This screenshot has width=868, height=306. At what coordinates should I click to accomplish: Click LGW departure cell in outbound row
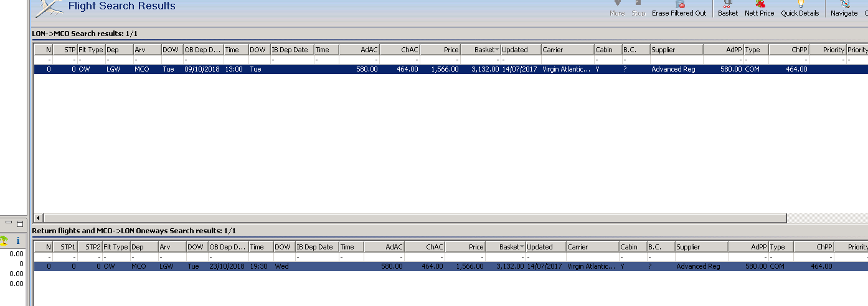coord(119,70)
